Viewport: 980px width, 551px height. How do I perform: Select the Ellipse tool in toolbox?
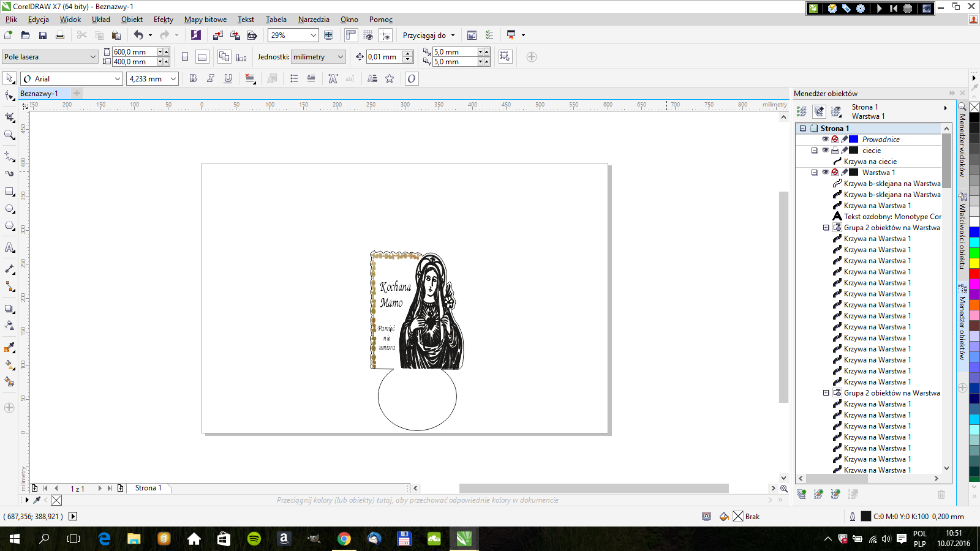[9, 209]
